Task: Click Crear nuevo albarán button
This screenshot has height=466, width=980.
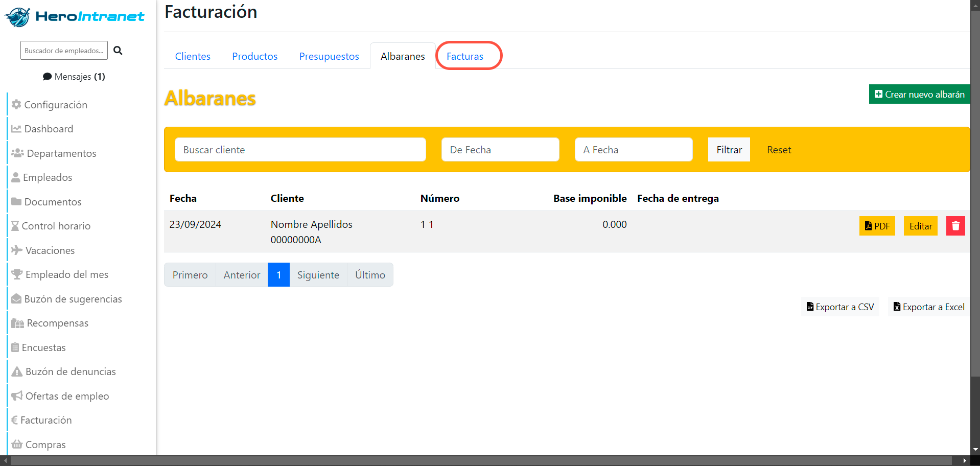Action: [x=920, y=94]
